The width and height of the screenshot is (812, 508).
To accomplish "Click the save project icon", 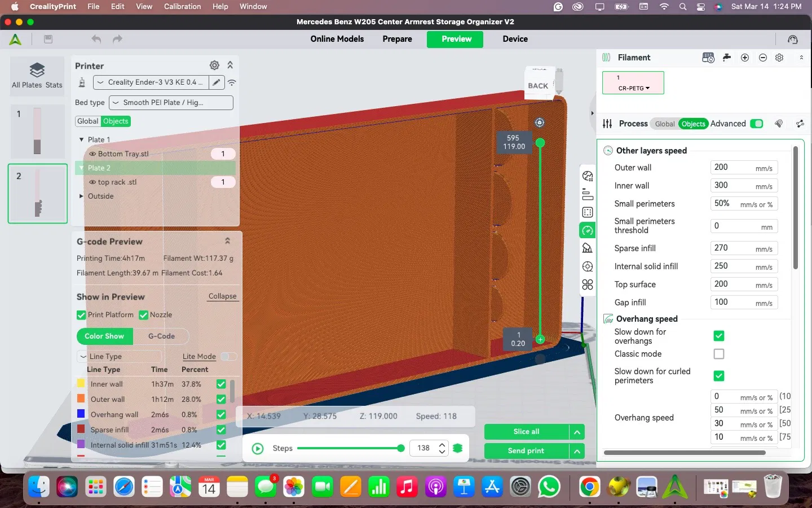I will (48, 39).
